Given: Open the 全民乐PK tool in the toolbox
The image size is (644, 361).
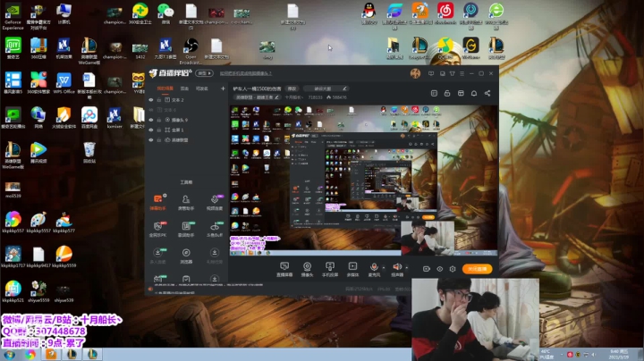Looking at the screenshot, I should (x=158, y=229).
